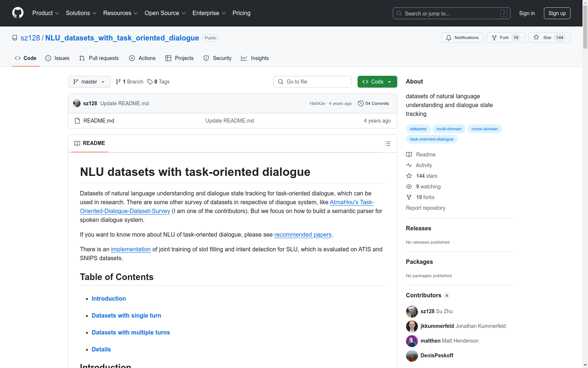Click the book icon next to Readme
The image size is (588, 368).
pyautogui.click(x=409, y=155)
